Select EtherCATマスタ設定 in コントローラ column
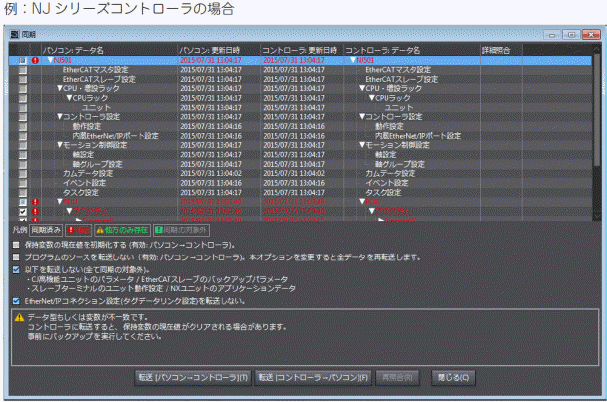Image resolution: width=607 pixels, height=402 pixels. point(398,70)
